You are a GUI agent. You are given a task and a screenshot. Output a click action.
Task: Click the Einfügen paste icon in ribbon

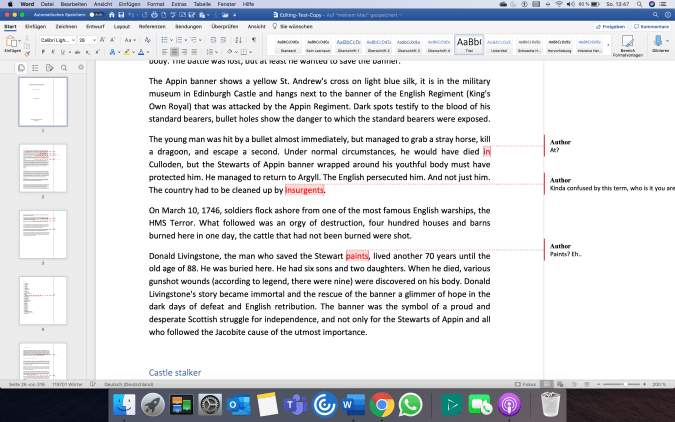coord(13,42)
